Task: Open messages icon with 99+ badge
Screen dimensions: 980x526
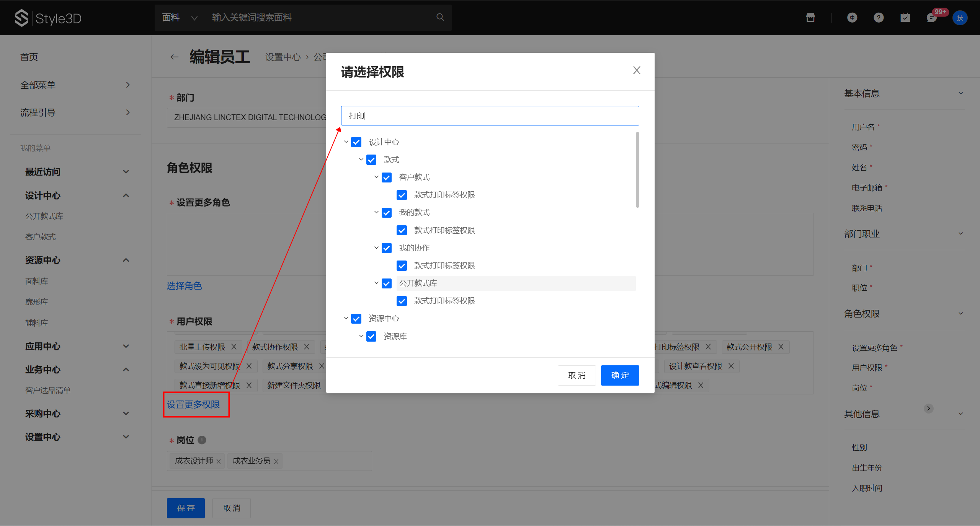Action: 931,18
